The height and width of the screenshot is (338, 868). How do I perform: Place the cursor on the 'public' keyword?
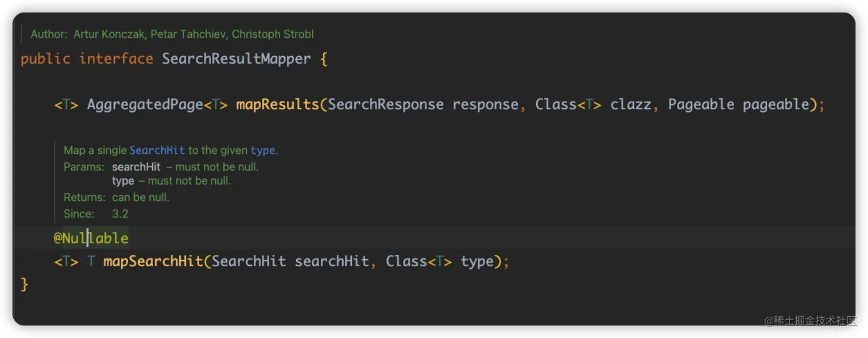pyautogui.click(x=45, y=59)
